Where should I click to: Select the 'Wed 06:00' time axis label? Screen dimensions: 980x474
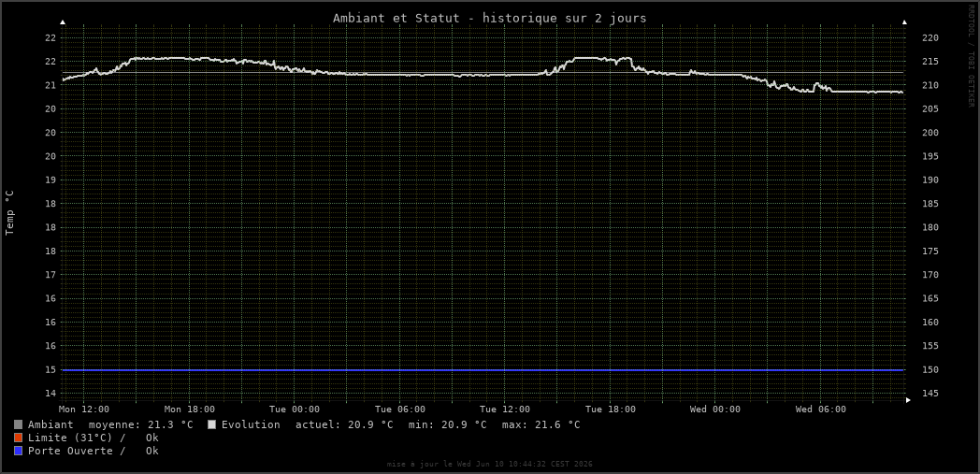[x=821, y=409]
